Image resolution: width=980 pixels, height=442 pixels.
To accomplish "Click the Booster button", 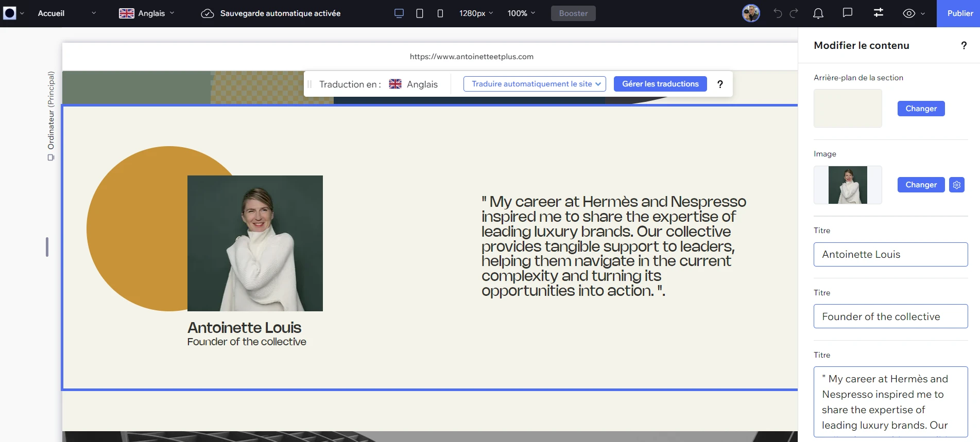I will coord(573,13).
